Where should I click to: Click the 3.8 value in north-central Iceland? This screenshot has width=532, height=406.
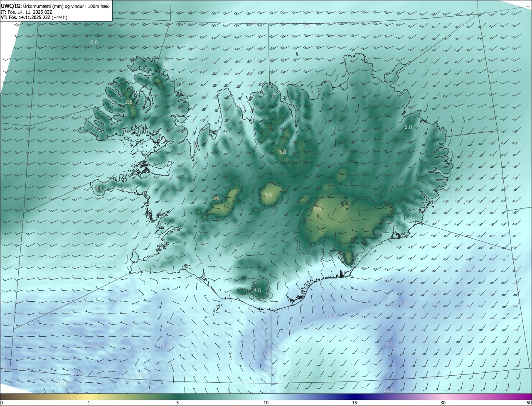pos(282,152)
